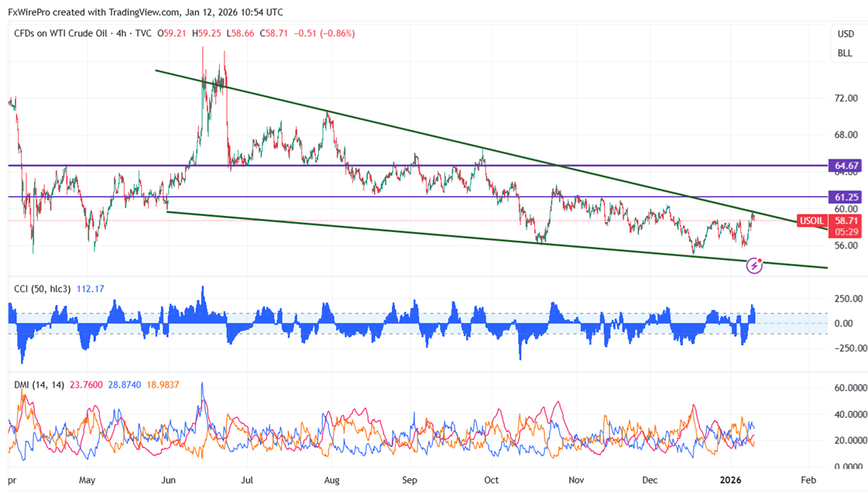The height and width of the screenshot is (493, 868).
Task: Click the 60.0000 DMI axis label
Action: click(850, 388)
